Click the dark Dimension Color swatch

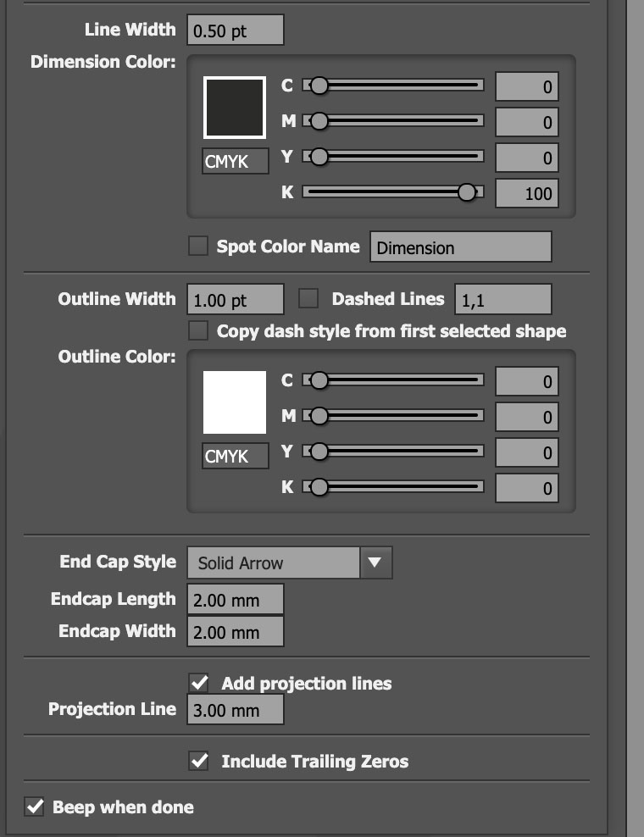click(x=235, y=107)
